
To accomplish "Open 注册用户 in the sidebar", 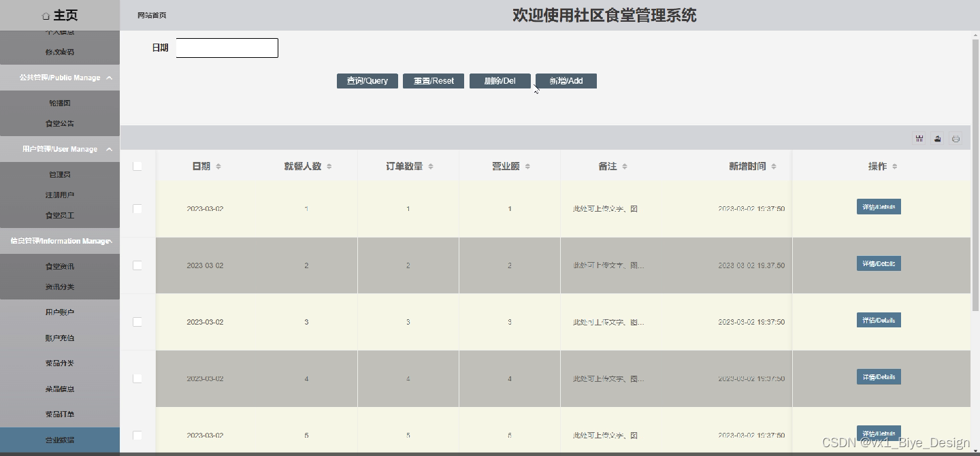I will 60,195.
